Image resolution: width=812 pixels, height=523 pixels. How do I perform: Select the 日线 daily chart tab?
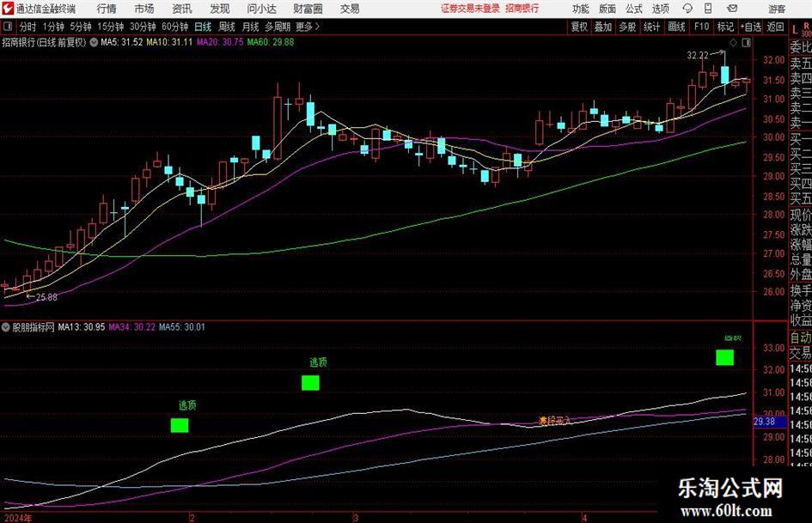click(203, 27)
